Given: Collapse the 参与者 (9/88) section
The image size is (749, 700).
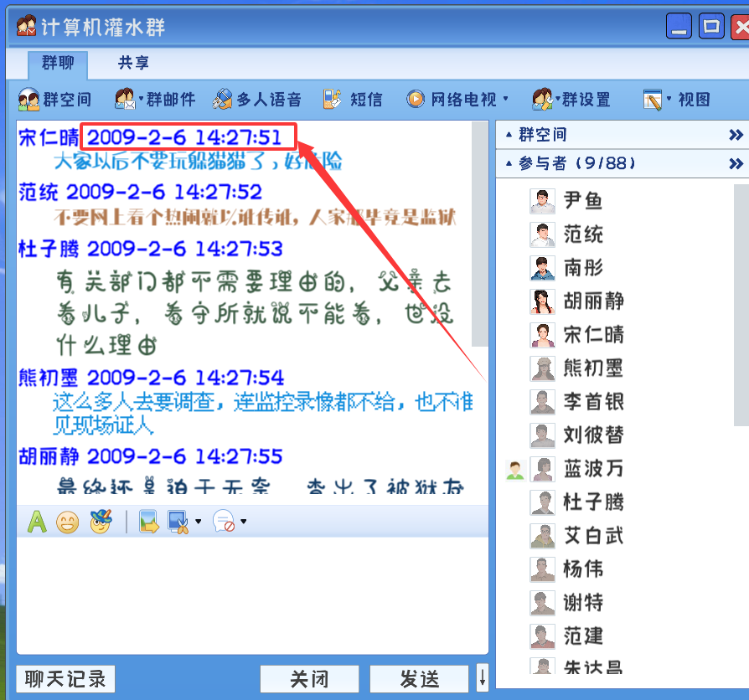Looking at the screenshot, I should click(x=509, y=164).
